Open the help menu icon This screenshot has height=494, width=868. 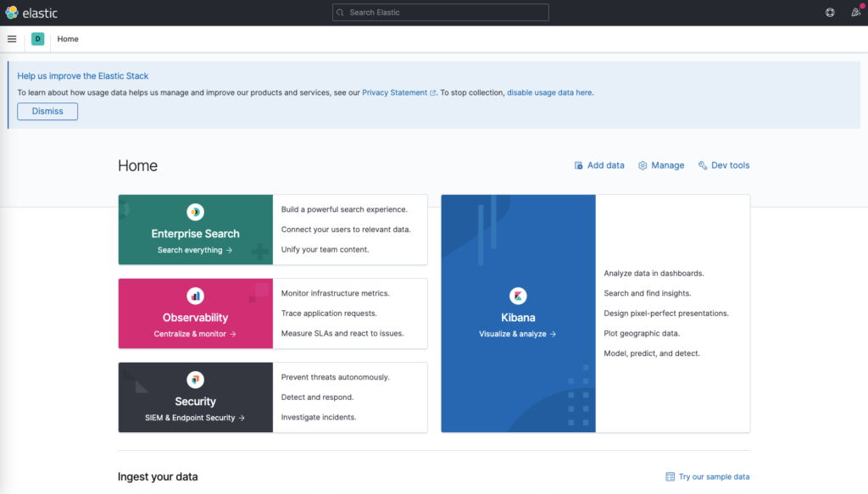[830, 13]
